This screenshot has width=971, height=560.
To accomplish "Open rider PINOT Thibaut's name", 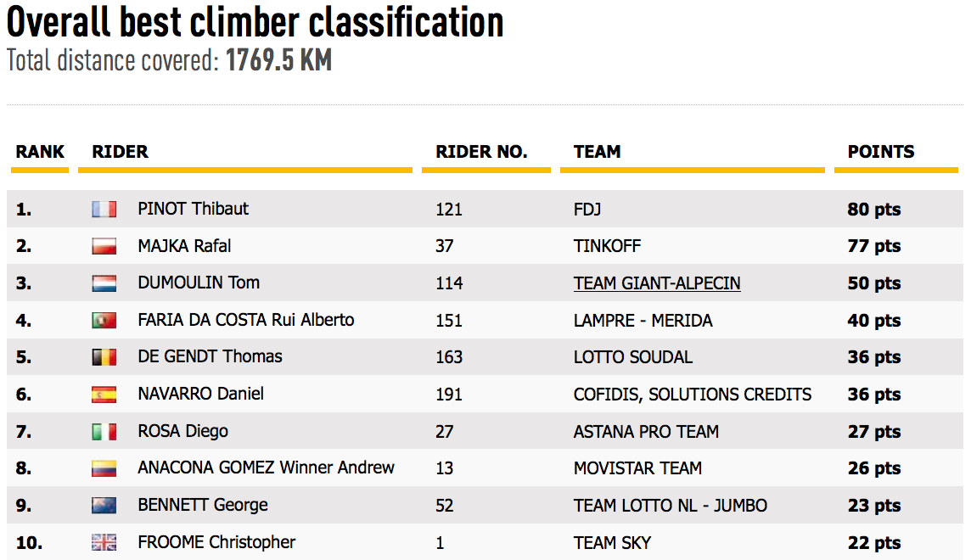I will 194,210.
